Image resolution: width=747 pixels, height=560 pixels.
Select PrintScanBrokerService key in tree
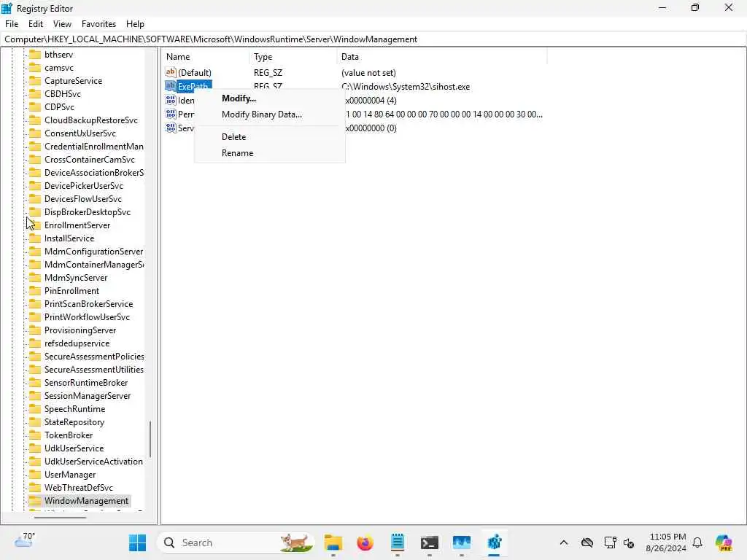click(x=88, y=304)
